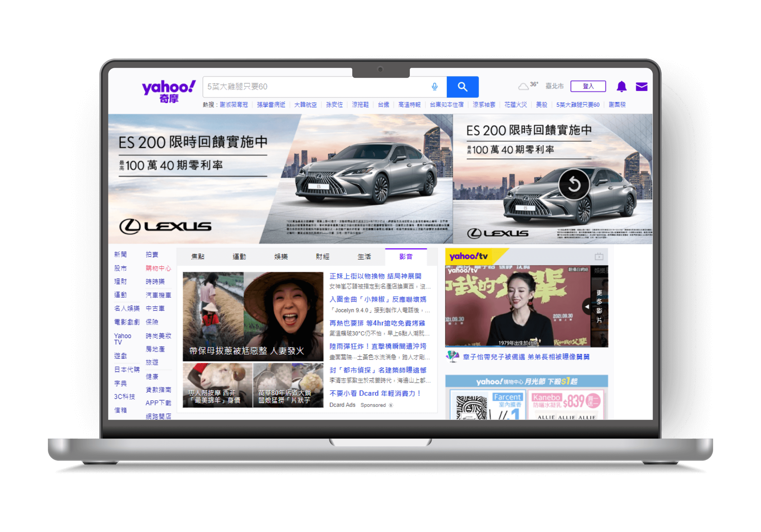Viewport: 761px width, 532px height.
Task: Click the AdChoices icon next to Sponsored label
Action: [x=391, y=405]
